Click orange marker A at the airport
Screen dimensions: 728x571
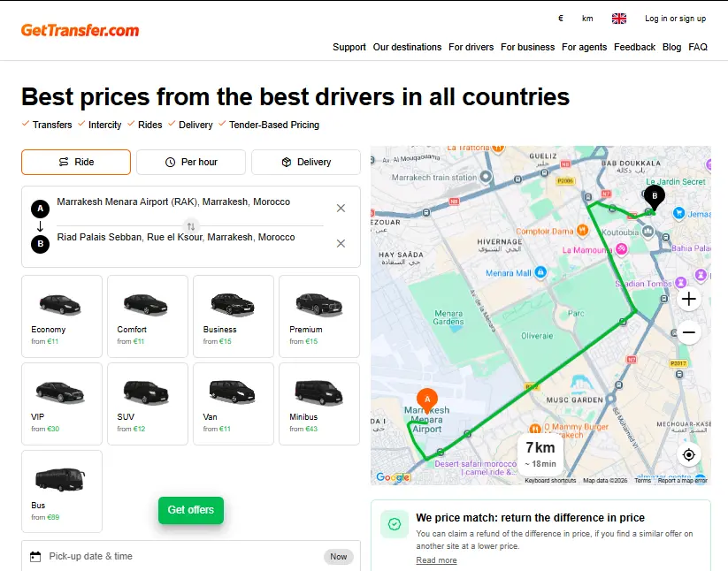coord(427,400)
